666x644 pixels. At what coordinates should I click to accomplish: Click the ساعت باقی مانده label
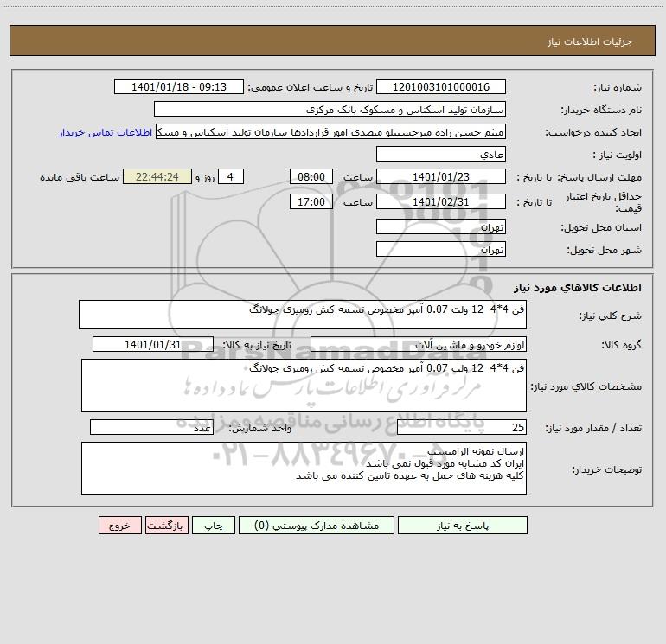[80, 177]
